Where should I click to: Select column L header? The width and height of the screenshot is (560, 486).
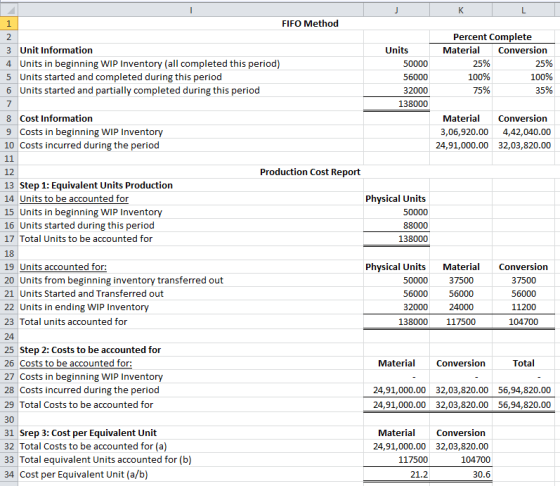point(523,10)
